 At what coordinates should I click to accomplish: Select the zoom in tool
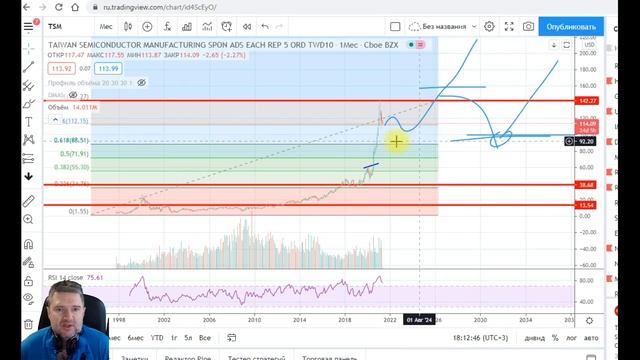(x=29, y=220)
